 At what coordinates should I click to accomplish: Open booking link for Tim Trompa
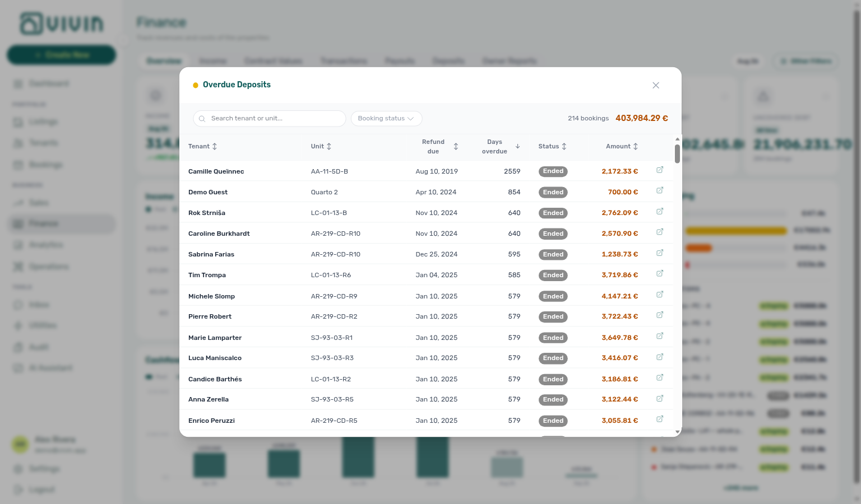(660, 273)
